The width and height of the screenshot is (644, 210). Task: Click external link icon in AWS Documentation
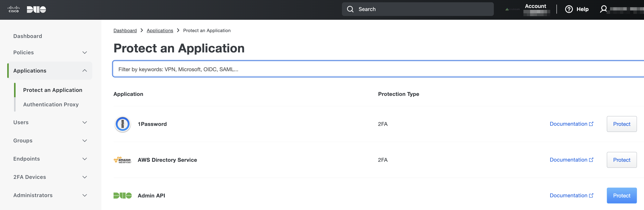pos(591,160)
